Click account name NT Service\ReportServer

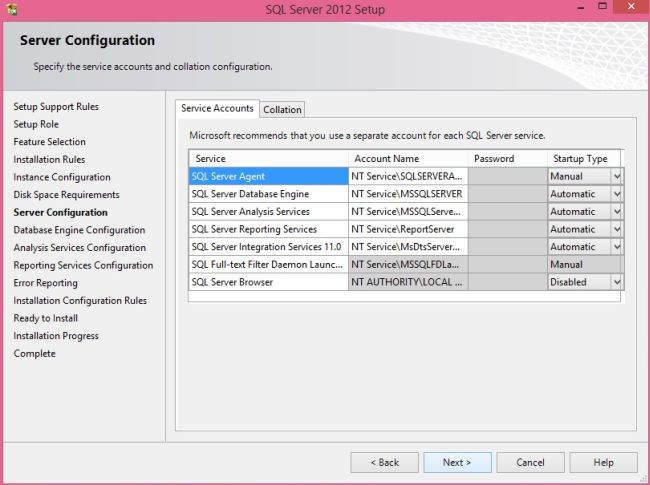[408, 229]
